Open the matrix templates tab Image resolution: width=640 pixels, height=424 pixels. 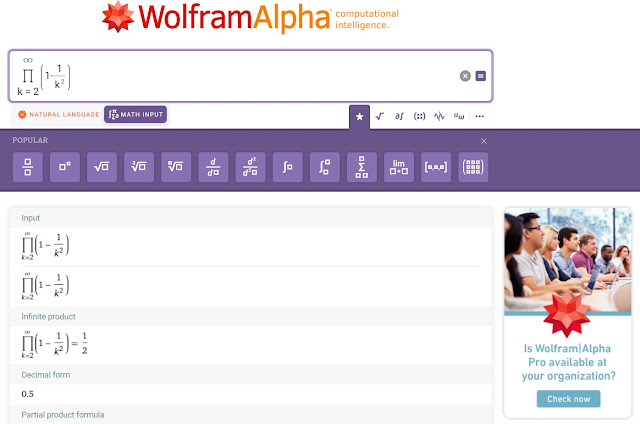[x=419, y=117]
